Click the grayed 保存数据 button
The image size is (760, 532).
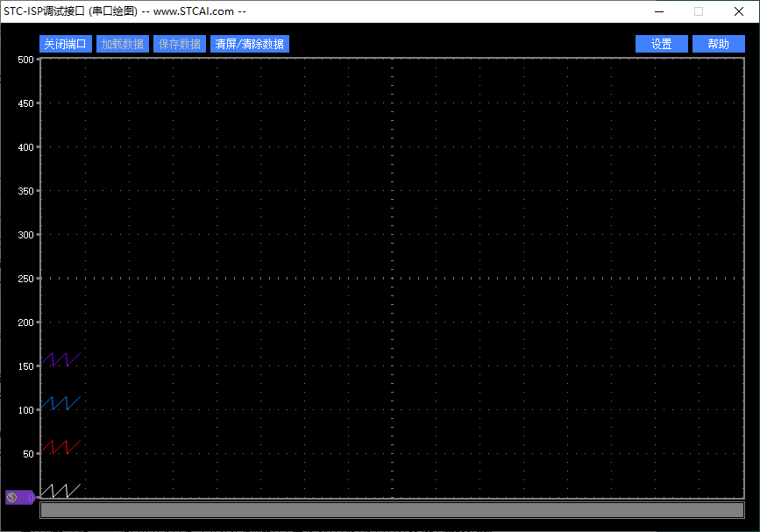click(180, 44)
